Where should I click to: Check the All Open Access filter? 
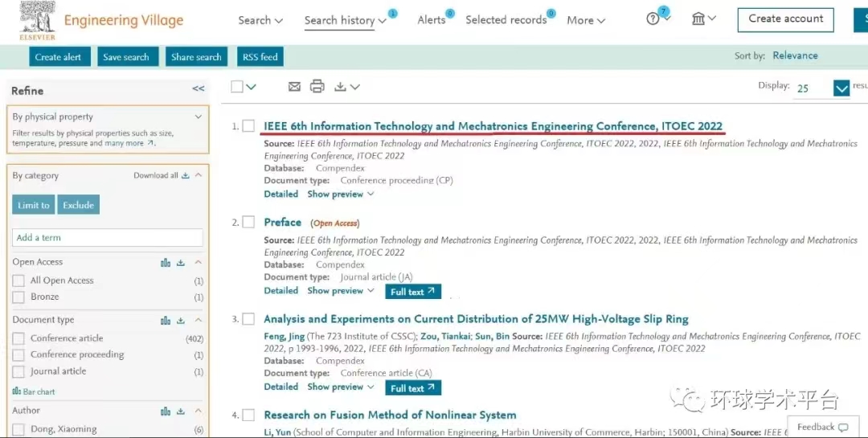tap(18, 280)
